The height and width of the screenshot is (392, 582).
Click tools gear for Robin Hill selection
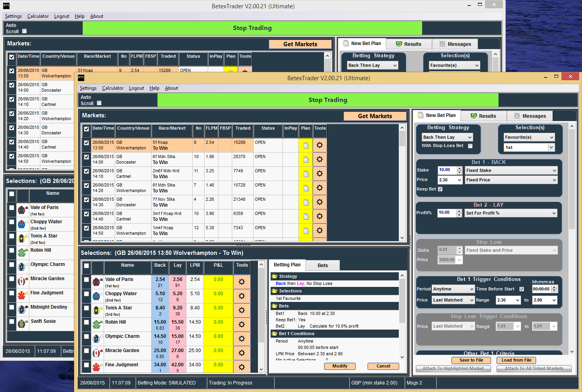coord(242,324)
